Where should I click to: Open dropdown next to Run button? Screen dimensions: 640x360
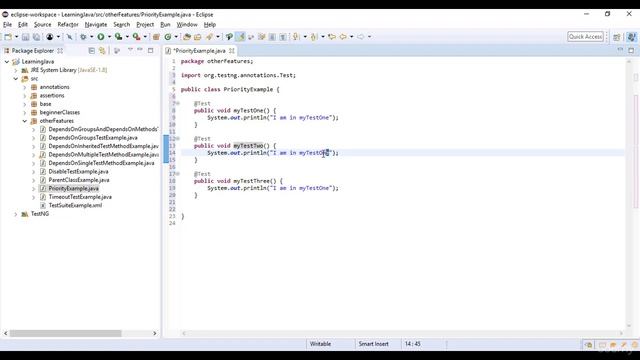click(109, 37)
